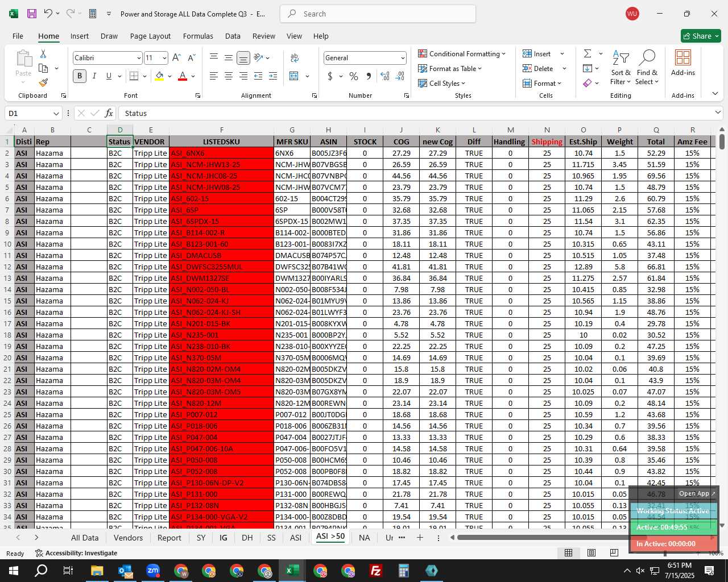Expand the formula bar chevron
This screenshot has width=728, height=582.
pyautogui.click(x=718, y=113)
